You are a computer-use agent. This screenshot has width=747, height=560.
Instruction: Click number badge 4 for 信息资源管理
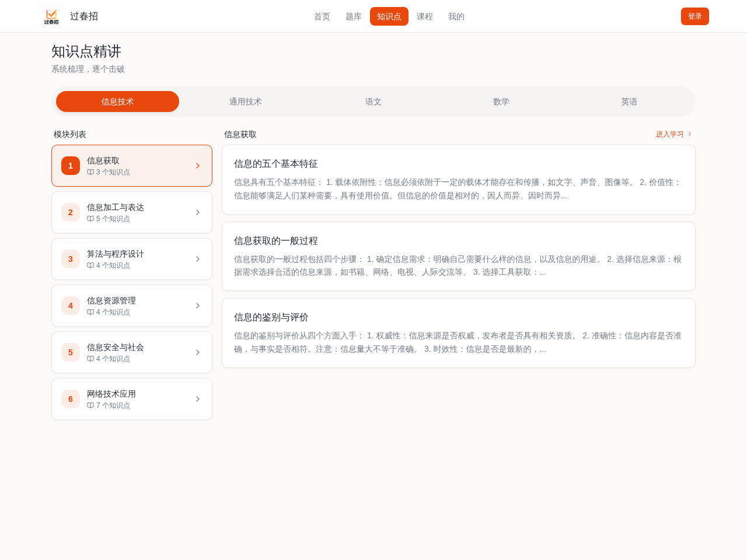click(71, 306)
